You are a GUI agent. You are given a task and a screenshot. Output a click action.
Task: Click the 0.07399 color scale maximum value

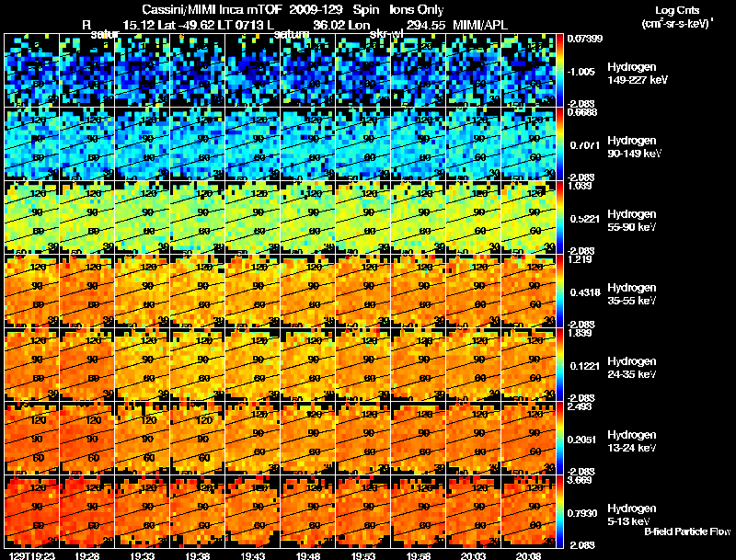tap(584, 39)
